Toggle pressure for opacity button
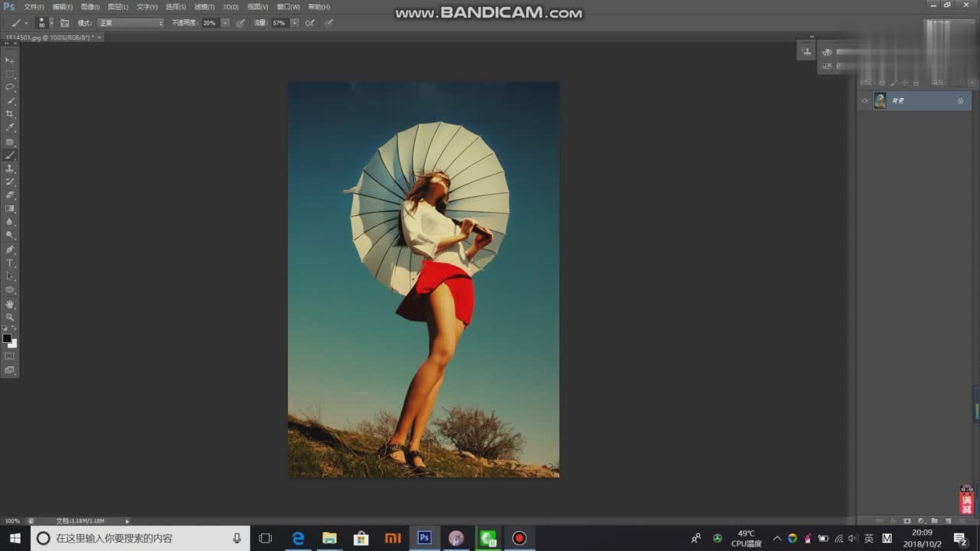Viewport: 980px width, 551px height. 240,23
